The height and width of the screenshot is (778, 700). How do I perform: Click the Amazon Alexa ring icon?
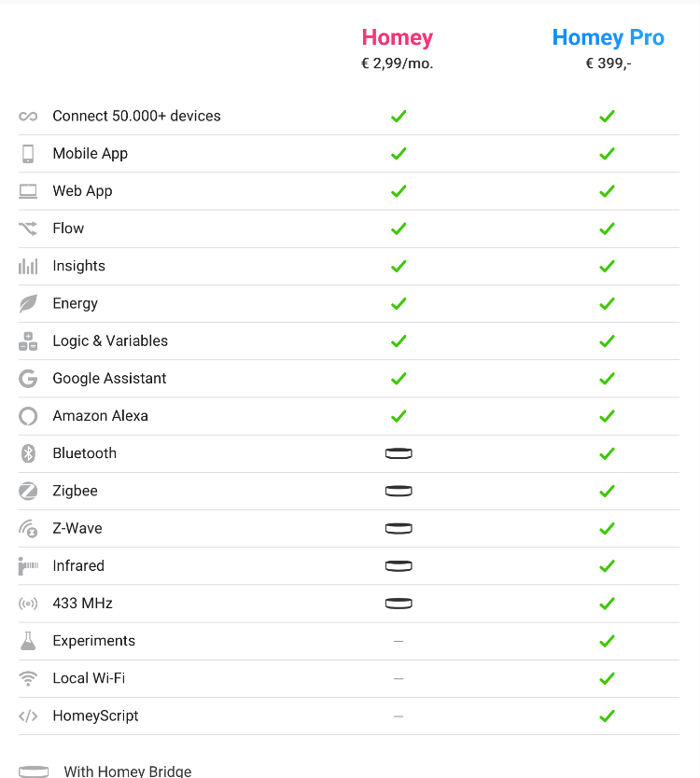pos(28,416)
